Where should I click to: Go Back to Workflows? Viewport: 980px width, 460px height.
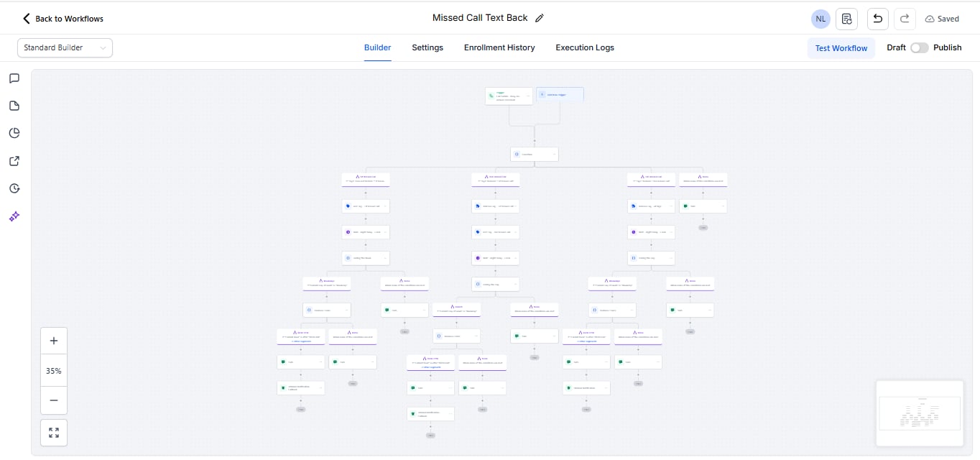[x=63, y=19]
